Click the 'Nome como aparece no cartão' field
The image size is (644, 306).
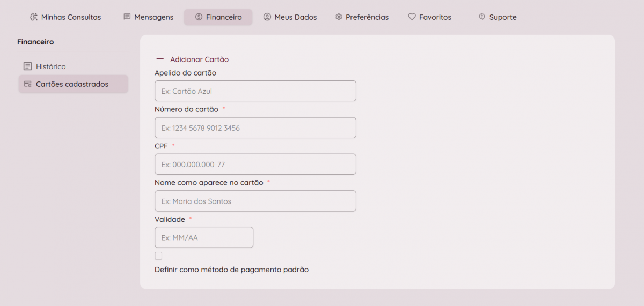255,201
